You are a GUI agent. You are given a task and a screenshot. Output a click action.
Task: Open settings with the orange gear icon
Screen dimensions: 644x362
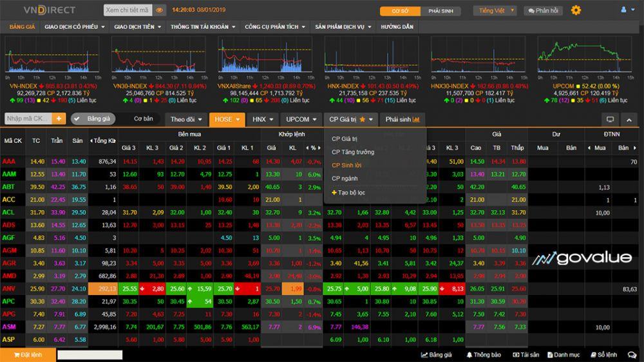coord(576,10)
